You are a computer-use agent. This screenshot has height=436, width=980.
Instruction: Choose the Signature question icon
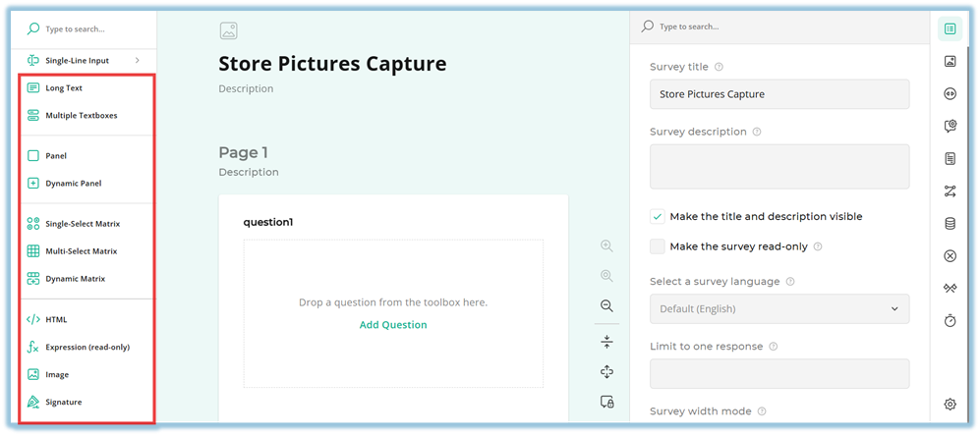point(33,402)
